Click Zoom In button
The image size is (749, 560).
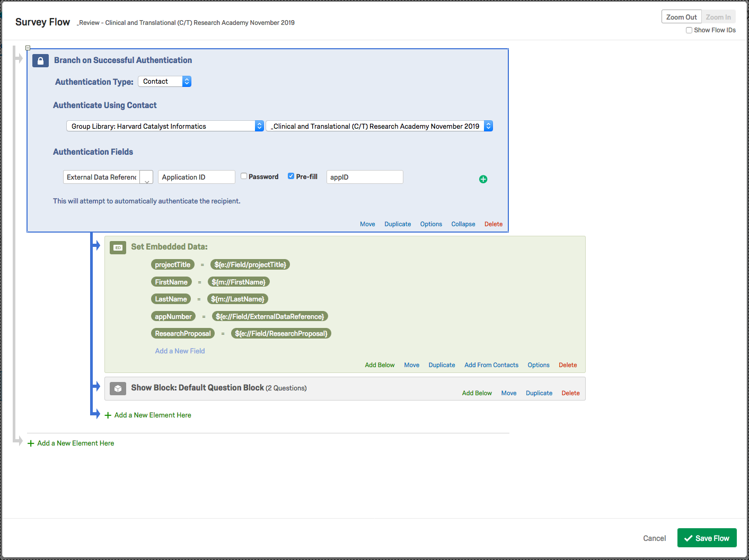point(718,17)
